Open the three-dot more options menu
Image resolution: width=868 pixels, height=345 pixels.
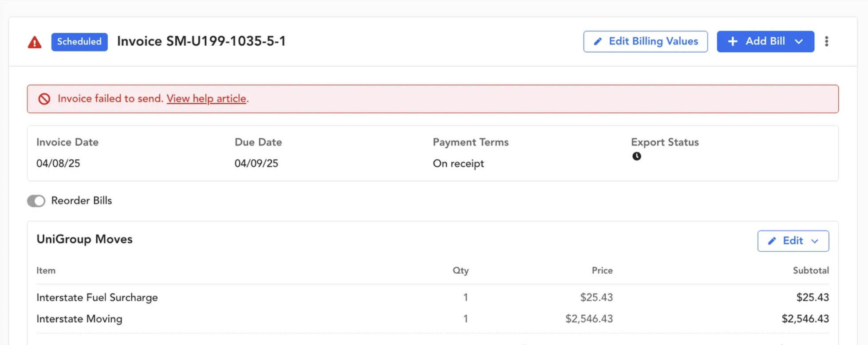(826, 41)
